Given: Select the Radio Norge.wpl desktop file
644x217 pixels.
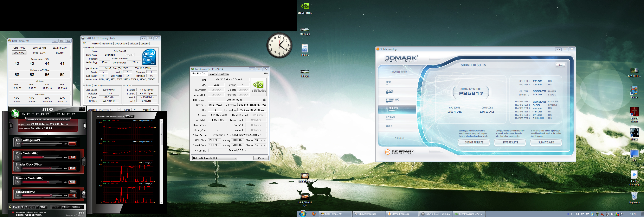Looking at the screenshot, I should point(634,178).
